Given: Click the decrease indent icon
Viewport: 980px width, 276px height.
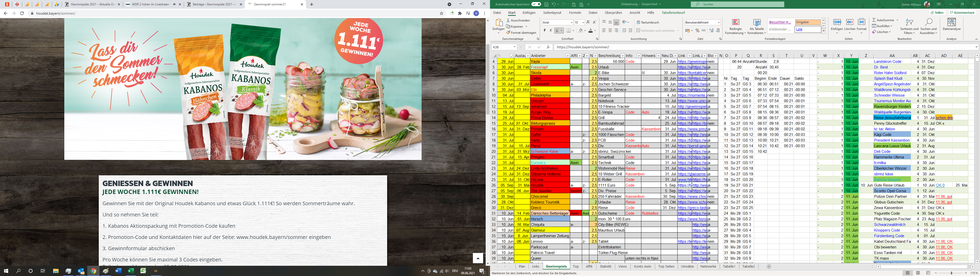Looking at the screenshot, I should 624,30.
